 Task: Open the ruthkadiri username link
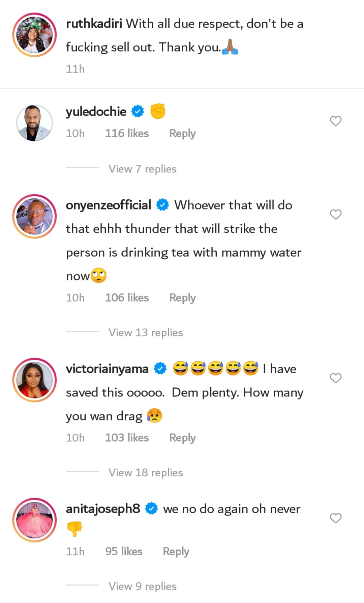(x=94, y=24)
